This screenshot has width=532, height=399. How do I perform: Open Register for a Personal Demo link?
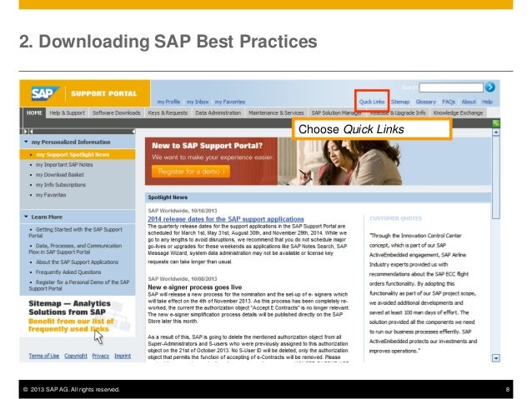pyautogui.click(x=79, y=285)
